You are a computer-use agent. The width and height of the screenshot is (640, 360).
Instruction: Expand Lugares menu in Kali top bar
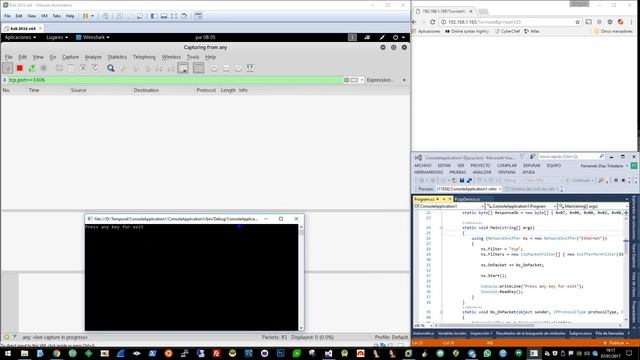coord(57,37)
